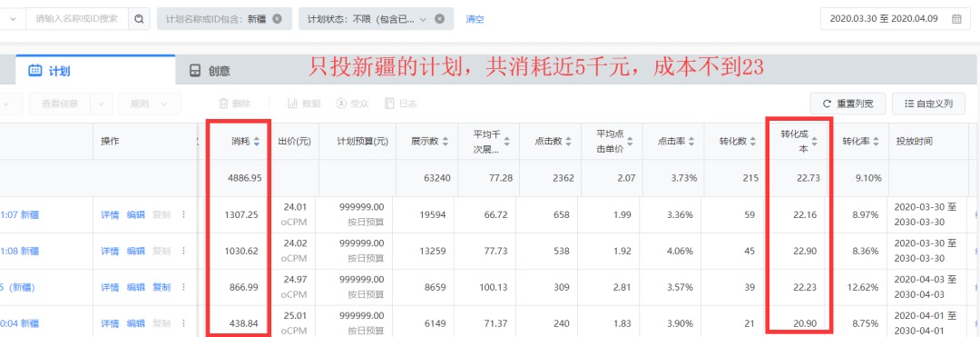
Task: Sort the 转化成本 column
Action: pos(814,142)
